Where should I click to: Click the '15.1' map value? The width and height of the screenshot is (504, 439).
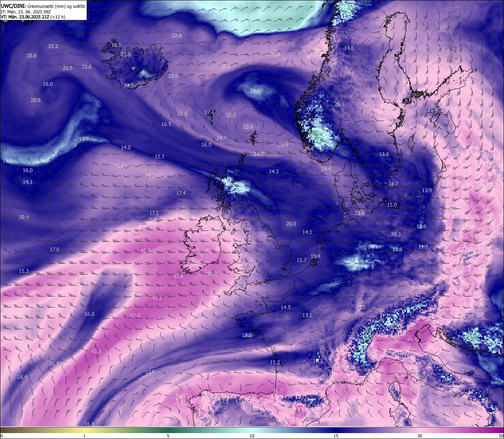pos(159,157)
